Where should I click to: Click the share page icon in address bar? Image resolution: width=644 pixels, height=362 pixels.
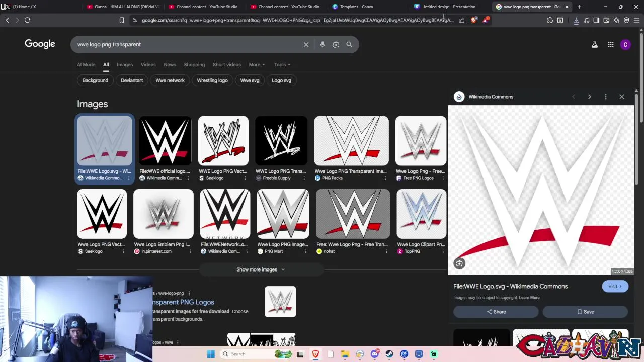461,20
